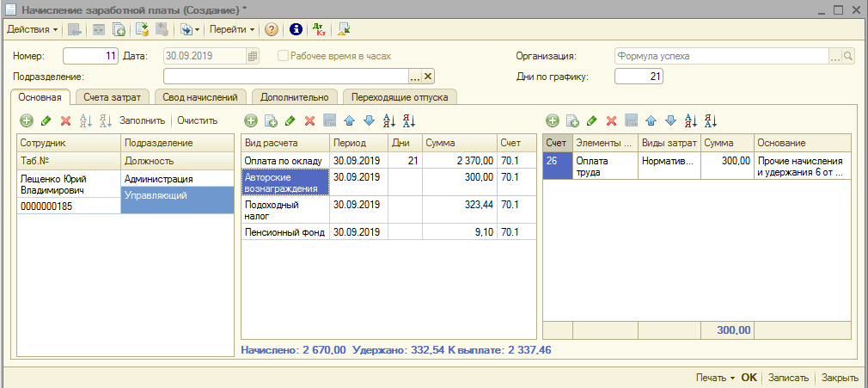Move calculation row up with blue arrow

pos(349,121)
